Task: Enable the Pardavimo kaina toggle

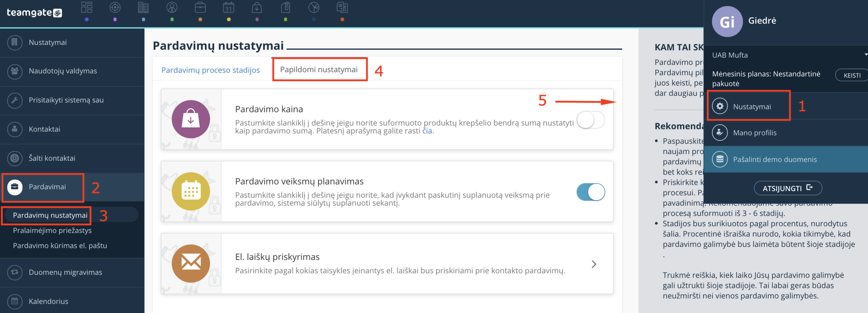Action: (591, 120)
